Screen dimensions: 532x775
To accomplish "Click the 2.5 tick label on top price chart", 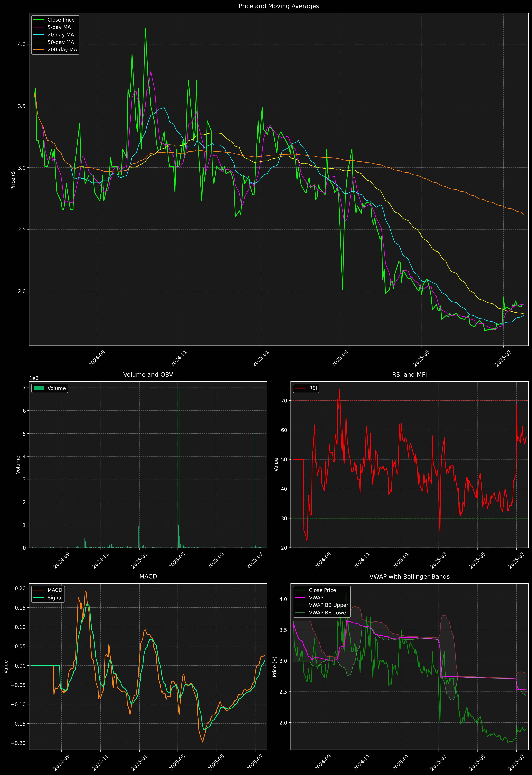I will click(x=22, y=229).
